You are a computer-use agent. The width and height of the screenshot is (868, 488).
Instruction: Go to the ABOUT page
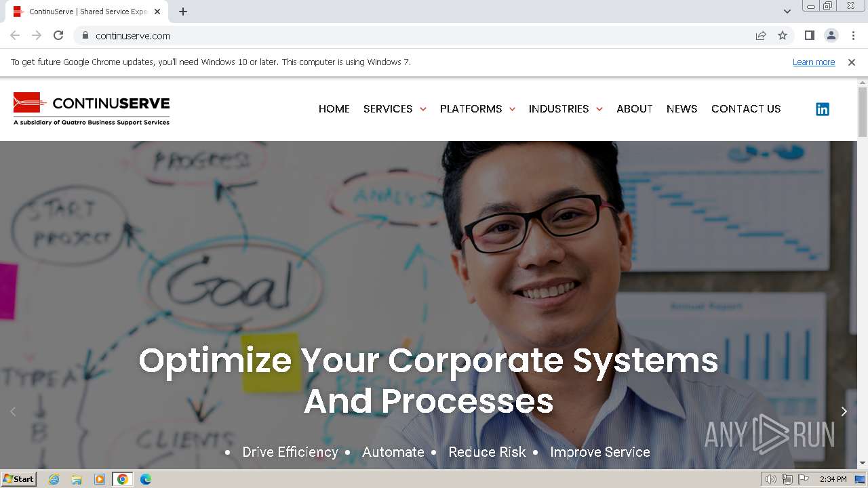coord(635,108)
